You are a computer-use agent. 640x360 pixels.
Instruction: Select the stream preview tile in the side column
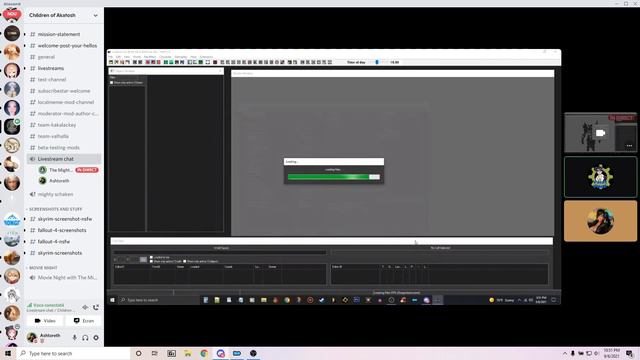pos(600,133)
